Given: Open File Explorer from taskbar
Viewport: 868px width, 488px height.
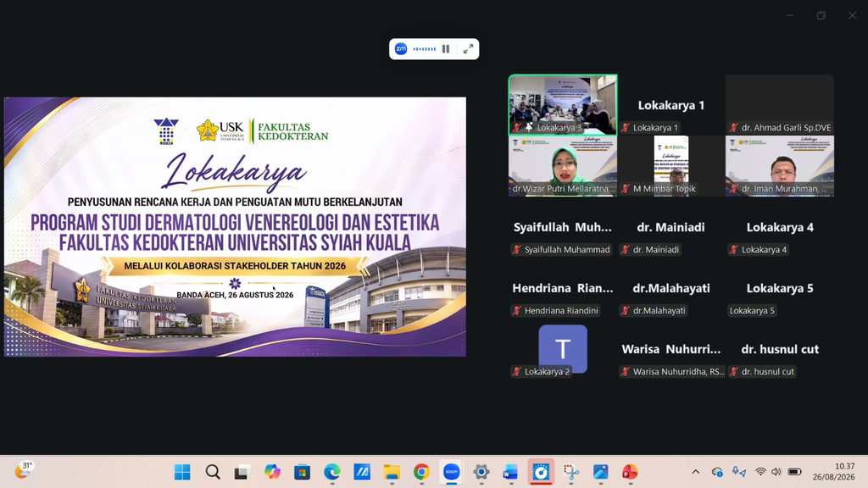Looking at the screenshot, I should pyautogui.click(x=392, y=472).
